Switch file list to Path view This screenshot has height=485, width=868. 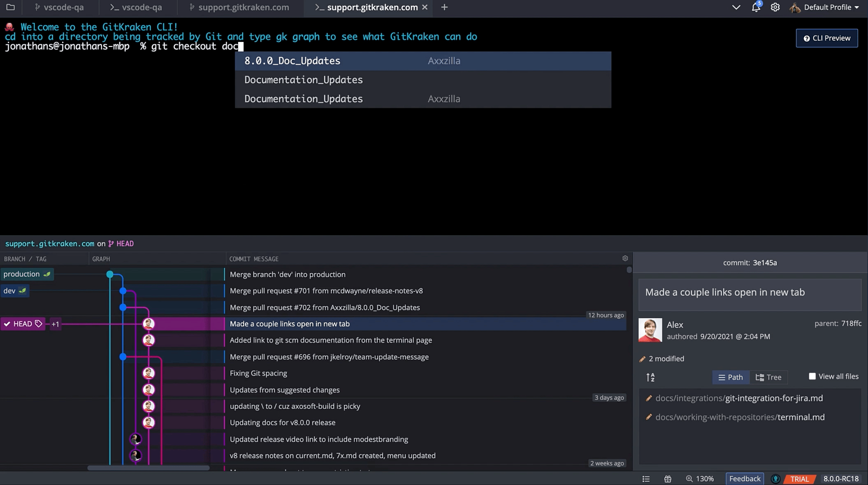[x=730, y=377]
